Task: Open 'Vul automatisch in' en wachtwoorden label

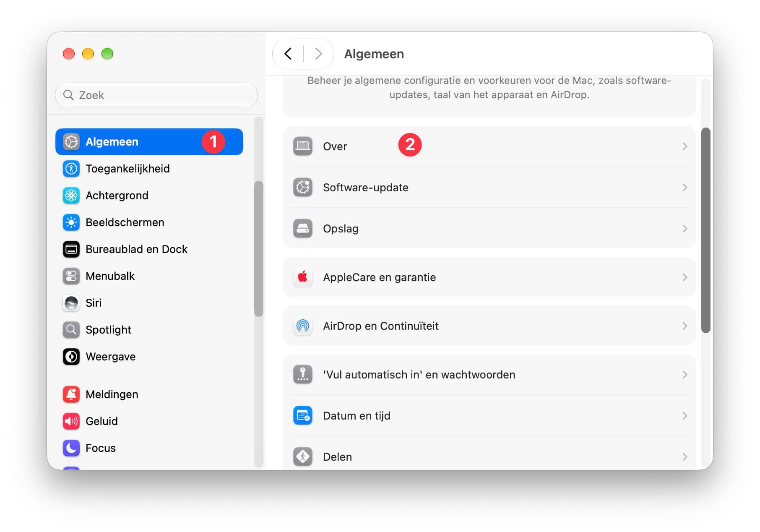Action: click(419, 375)
